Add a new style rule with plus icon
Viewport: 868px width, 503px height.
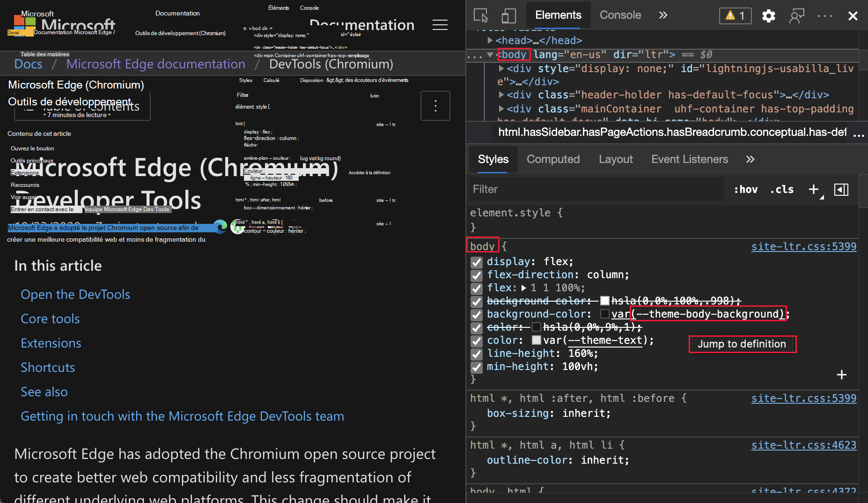(x=814, y=189)
